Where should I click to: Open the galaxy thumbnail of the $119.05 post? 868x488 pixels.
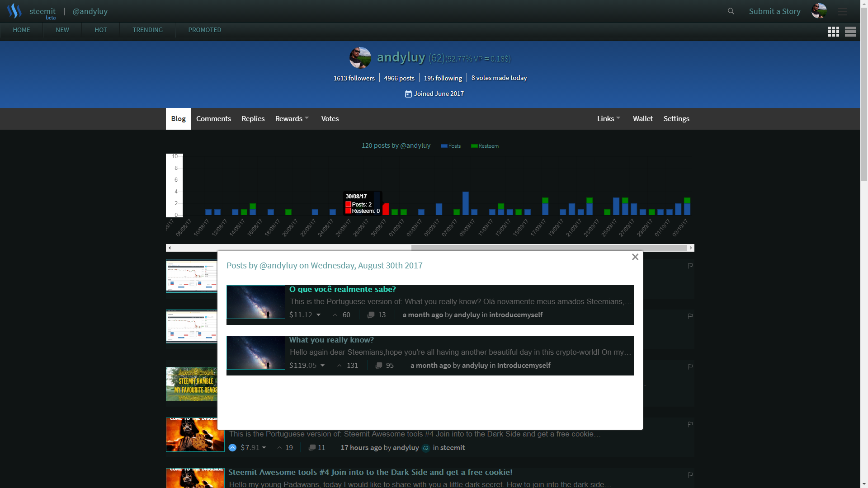256,353
